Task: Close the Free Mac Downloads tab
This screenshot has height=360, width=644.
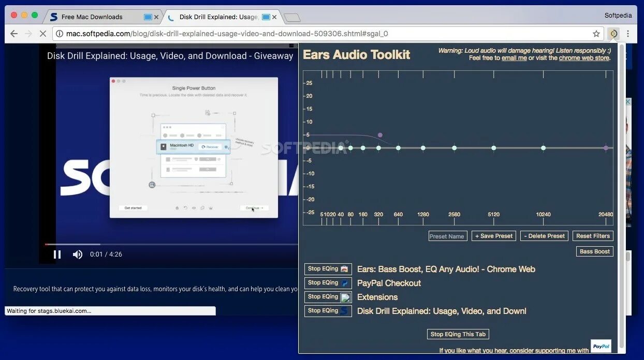Action: (x=156, y=17)
